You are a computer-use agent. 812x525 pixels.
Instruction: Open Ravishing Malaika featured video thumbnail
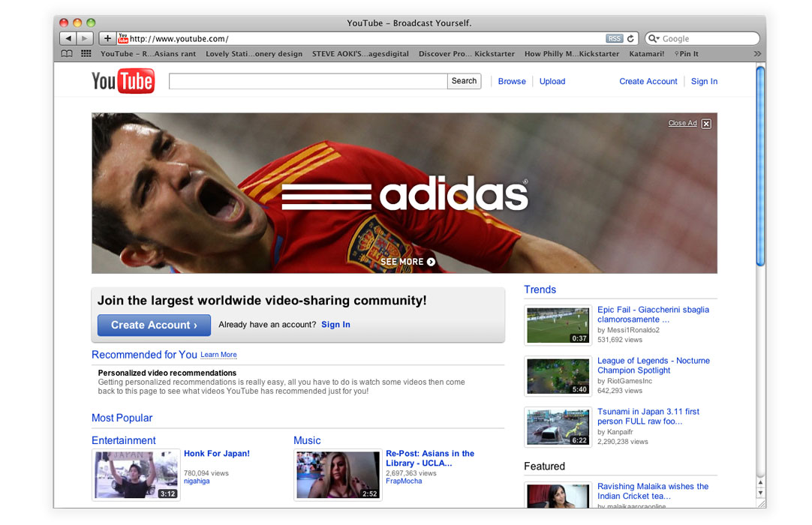point(558,495)
